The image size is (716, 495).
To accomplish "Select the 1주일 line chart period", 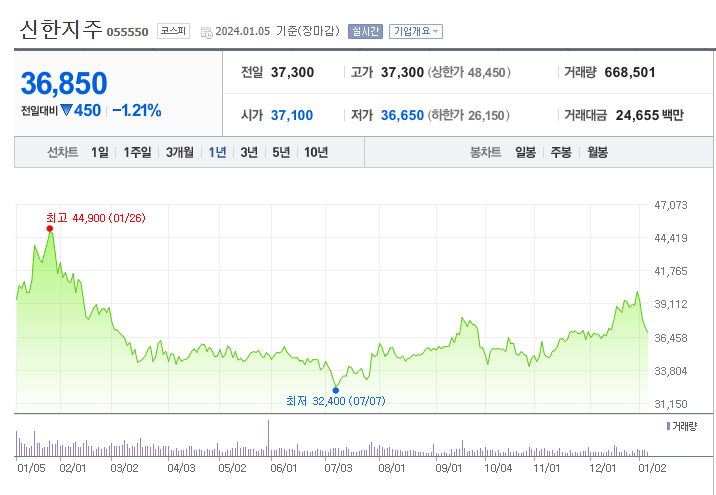I will point(137,152).
